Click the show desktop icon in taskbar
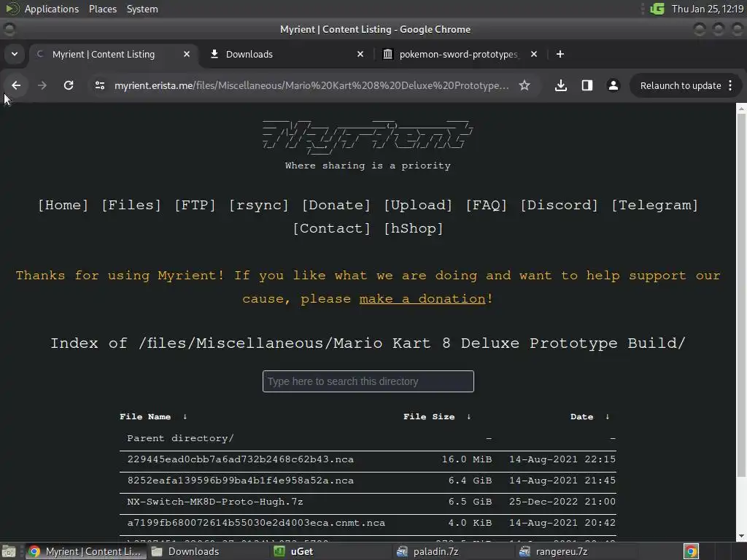This screenshot has height=560, width=747. (x=9, y=551)
